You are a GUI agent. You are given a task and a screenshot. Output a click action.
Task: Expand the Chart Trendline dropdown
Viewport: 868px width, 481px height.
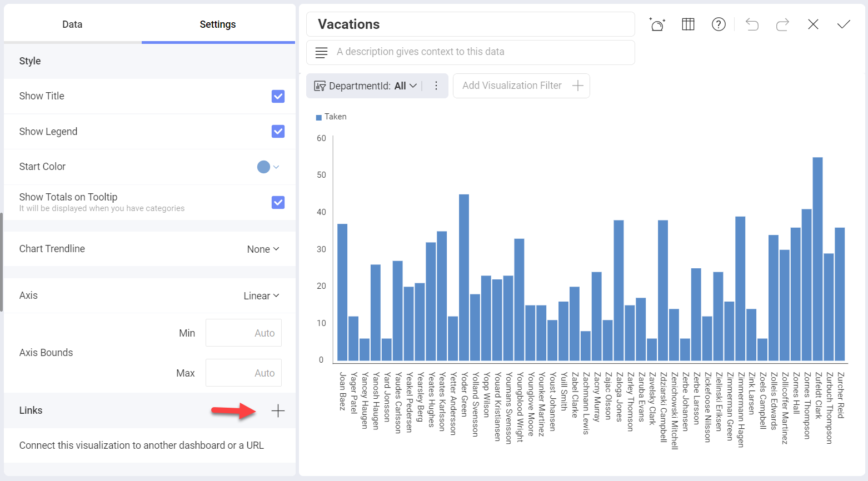pos(263,249)
